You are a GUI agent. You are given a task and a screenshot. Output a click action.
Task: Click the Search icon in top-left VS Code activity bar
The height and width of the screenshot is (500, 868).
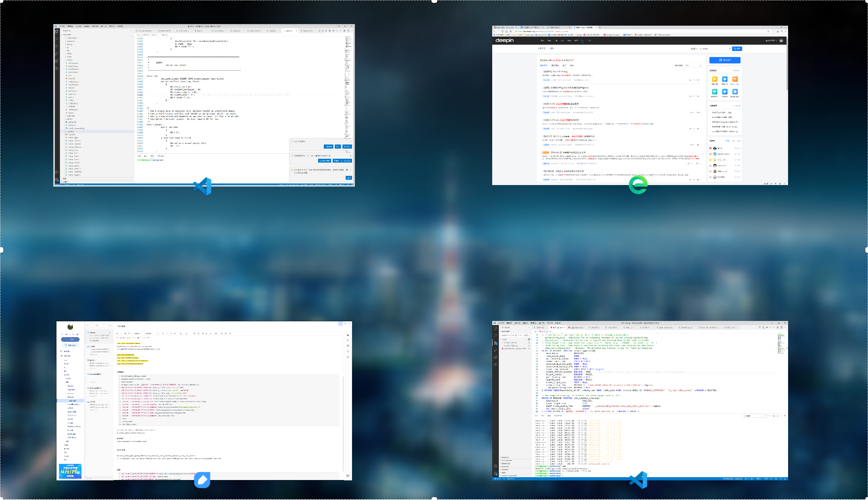57,39
